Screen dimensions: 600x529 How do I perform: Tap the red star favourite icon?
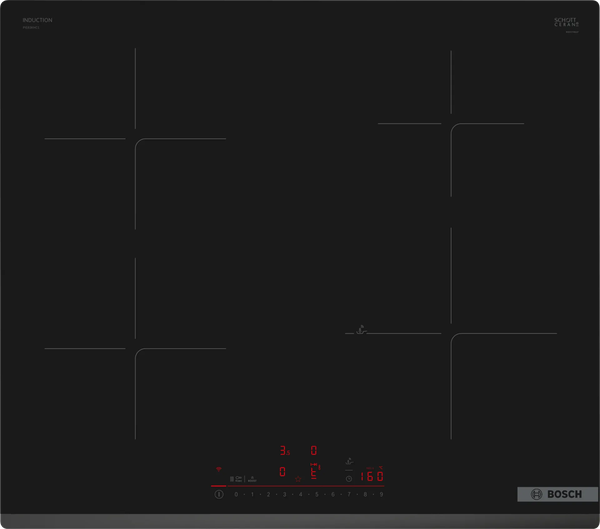click(298, 479)
